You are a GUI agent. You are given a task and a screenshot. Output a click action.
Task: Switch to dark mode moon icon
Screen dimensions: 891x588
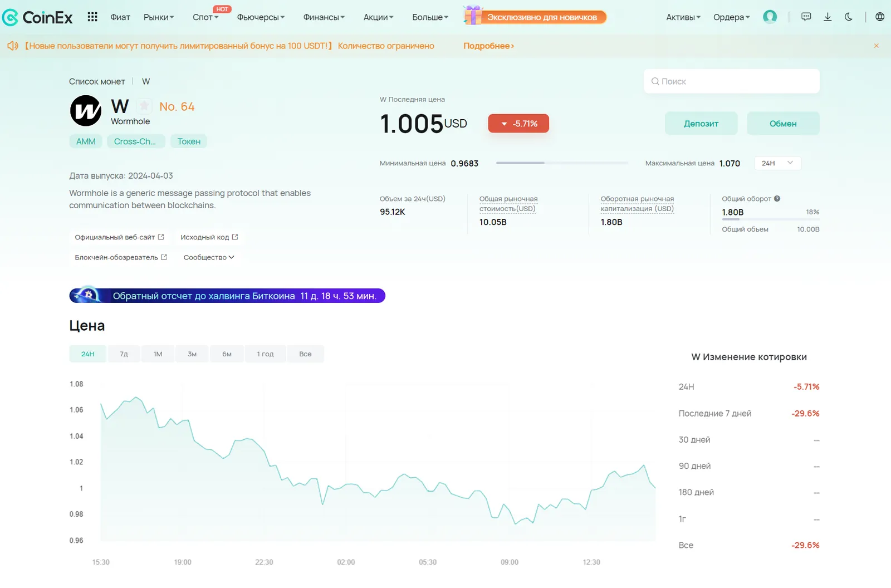click(x=849, y=17)
